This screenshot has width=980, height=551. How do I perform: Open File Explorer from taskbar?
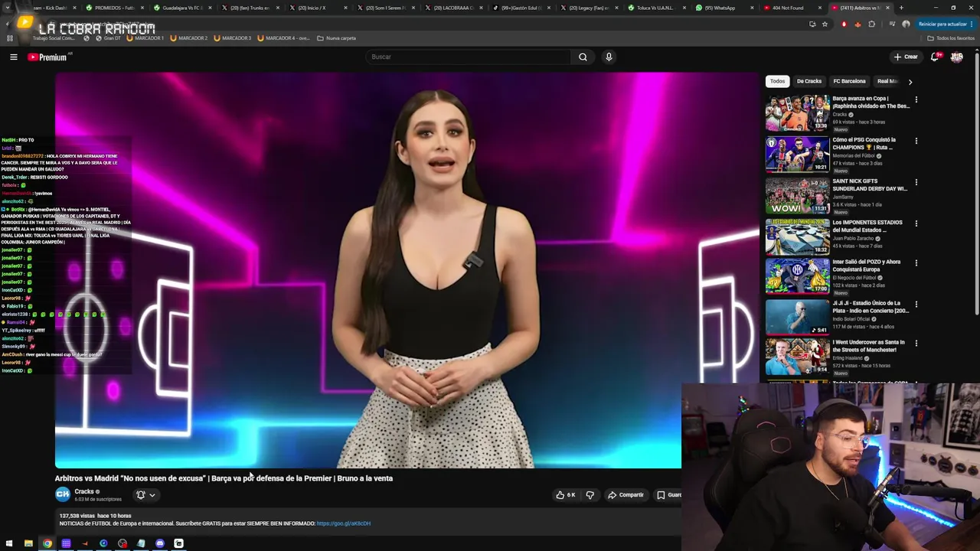click(x=28, y=543)
